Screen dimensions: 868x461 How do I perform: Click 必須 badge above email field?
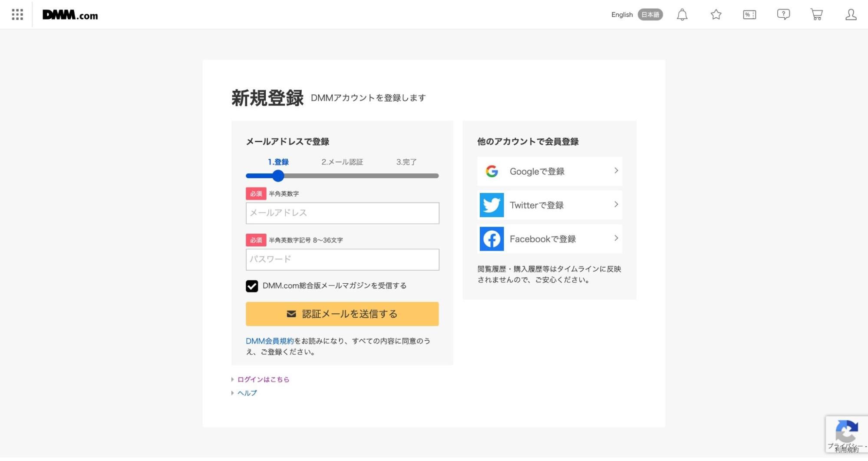click(256, 194)
